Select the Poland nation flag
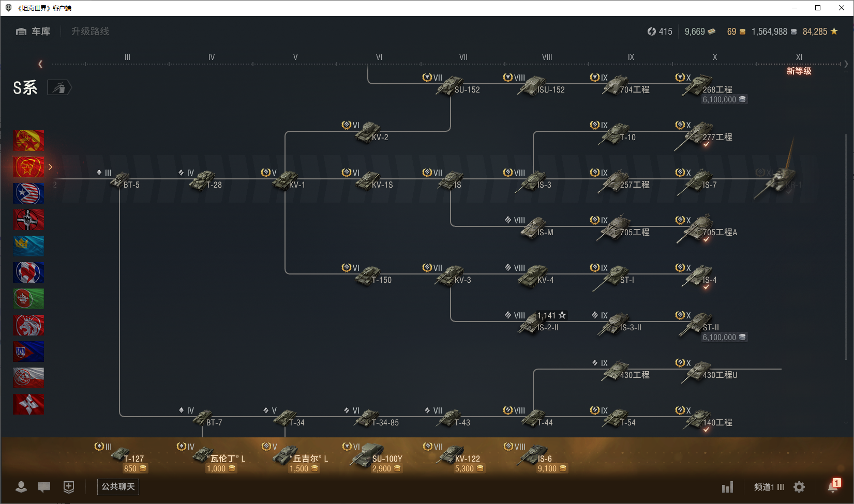 (x=28, y=378)
